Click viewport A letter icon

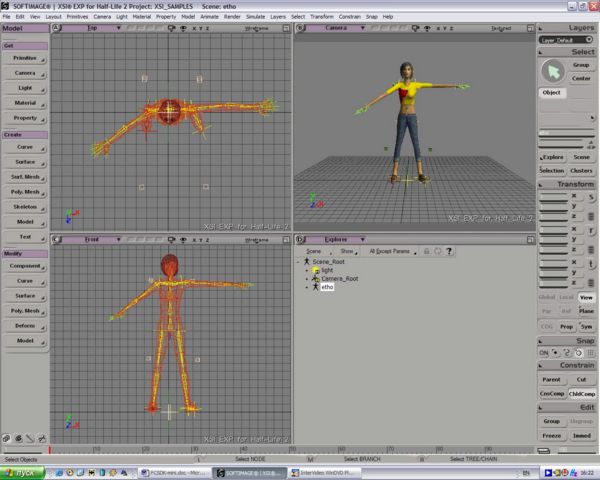pos(56,28)
